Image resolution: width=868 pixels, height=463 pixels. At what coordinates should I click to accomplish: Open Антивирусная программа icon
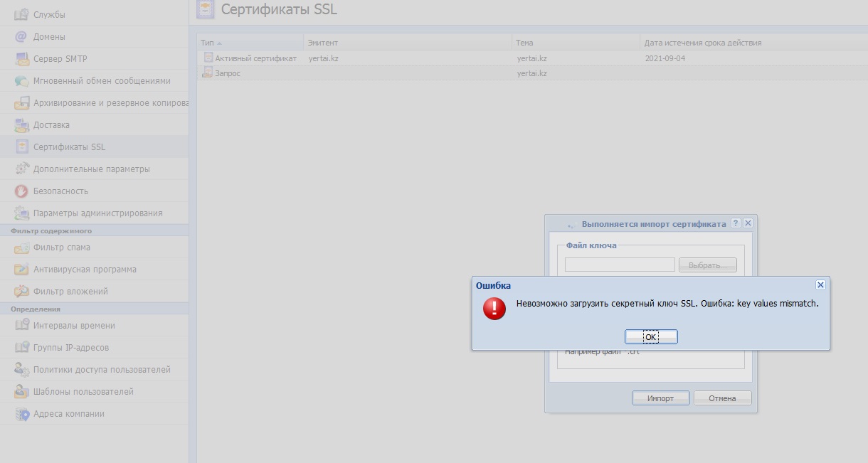pyautogui.click(x=21, y=270)
